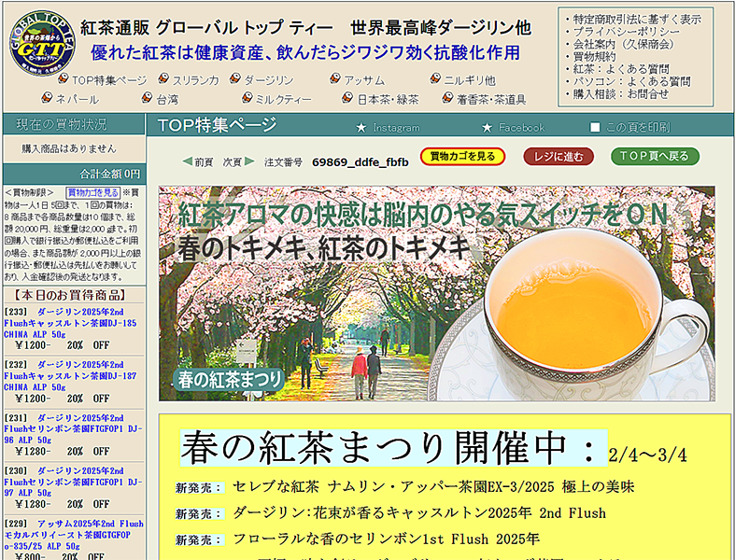Open the ニルギリ他 tea category
Screen dimensions: 735x560
(470, 80)
